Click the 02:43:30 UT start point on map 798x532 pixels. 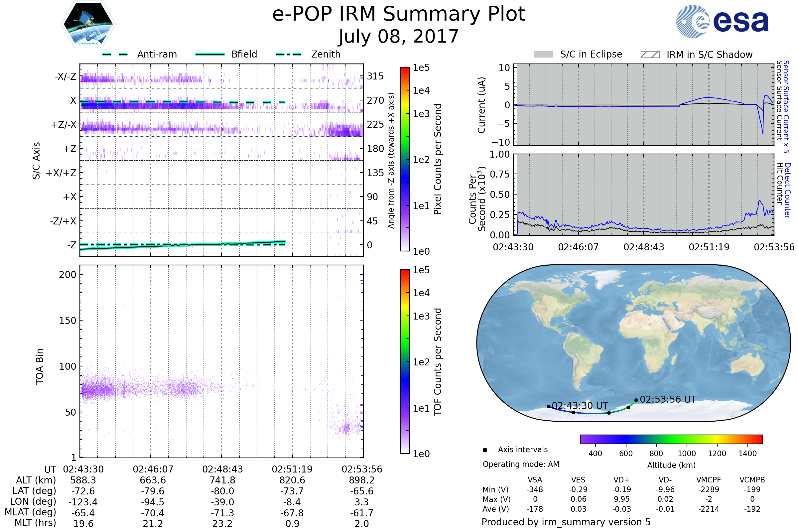[549, 406]
